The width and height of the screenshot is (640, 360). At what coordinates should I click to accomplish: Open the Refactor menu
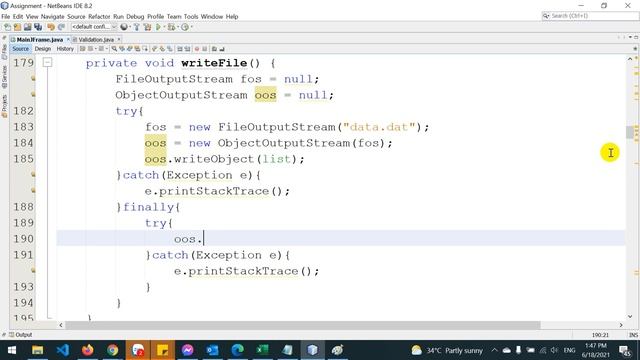[x=99, y=16]
